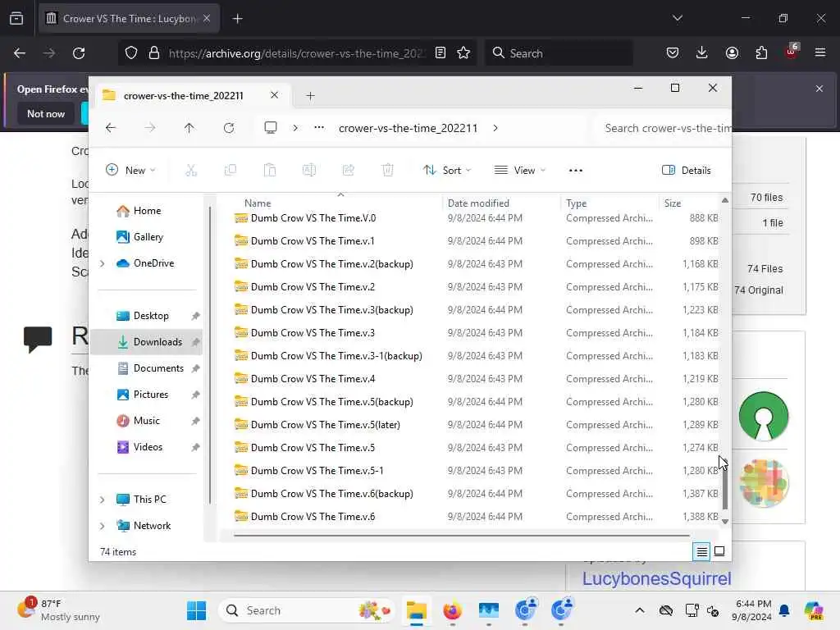Add a new File Explorer tab
This screenshot has width=840, height=630.
(310, 96)
